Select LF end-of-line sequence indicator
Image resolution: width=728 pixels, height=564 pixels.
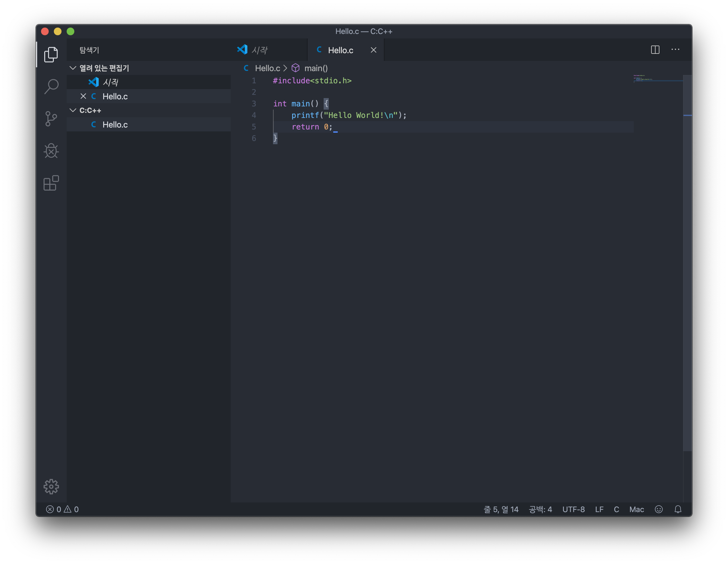[x=599, y=509]
